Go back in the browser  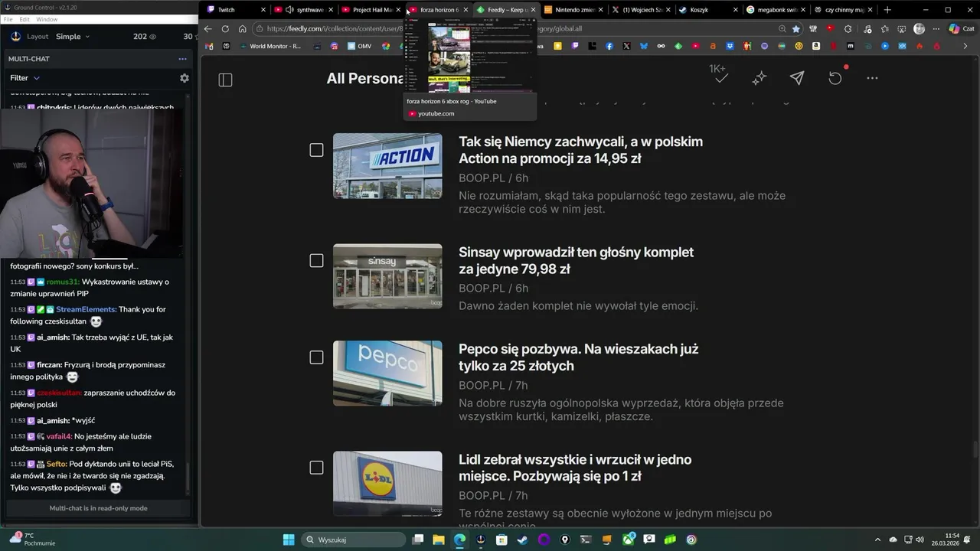pyautogui.click(x=207, y=29)
